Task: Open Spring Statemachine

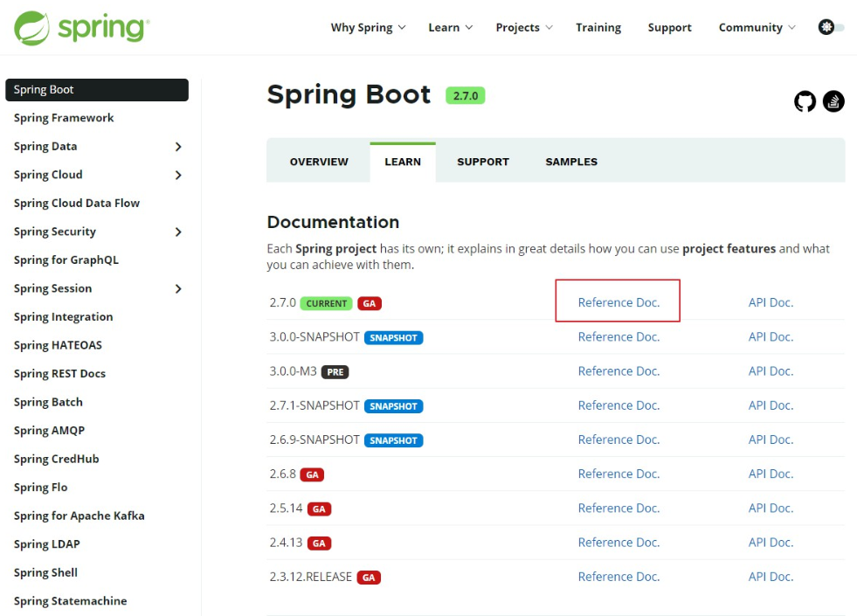Action: coord(71,601)
